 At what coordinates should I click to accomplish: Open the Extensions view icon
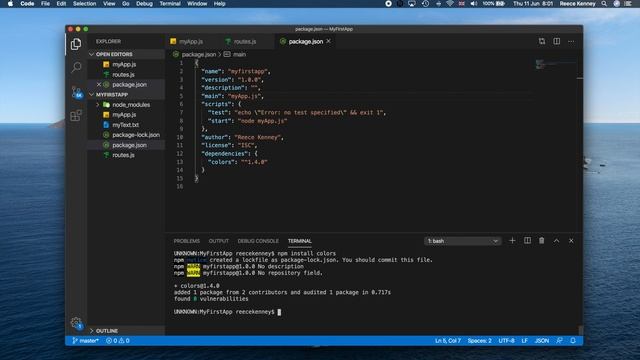pyautogui.click(x=76, y=116)
